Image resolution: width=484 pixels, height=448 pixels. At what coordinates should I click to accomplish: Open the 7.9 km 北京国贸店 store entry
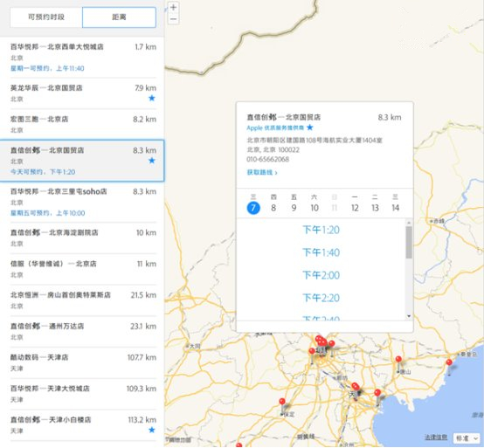[82, 93]
